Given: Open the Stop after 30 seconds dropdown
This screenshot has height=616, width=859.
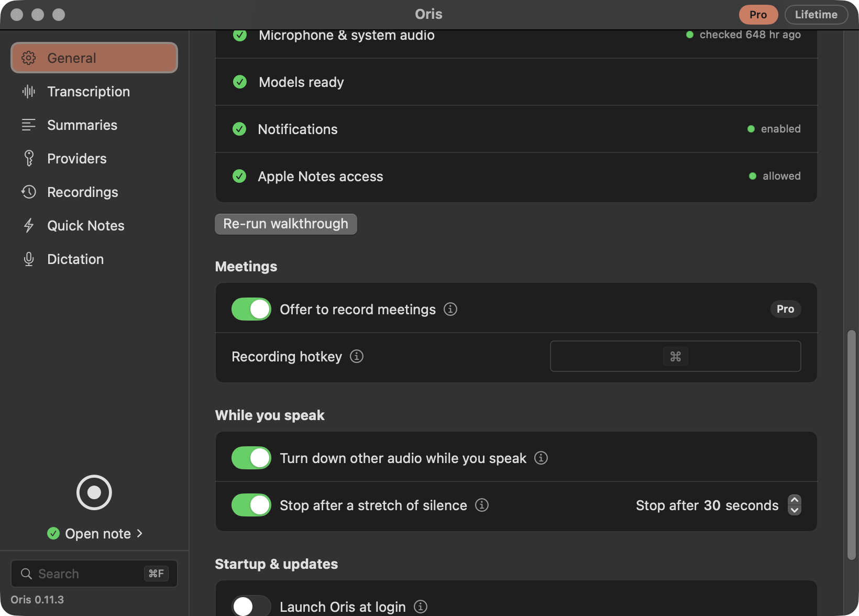Looking at the screenshot, I should [795, 505].
